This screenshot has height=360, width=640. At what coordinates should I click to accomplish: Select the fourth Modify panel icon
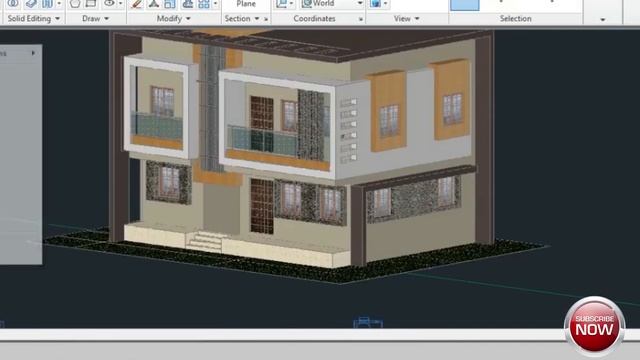click(x=187, y=4)
